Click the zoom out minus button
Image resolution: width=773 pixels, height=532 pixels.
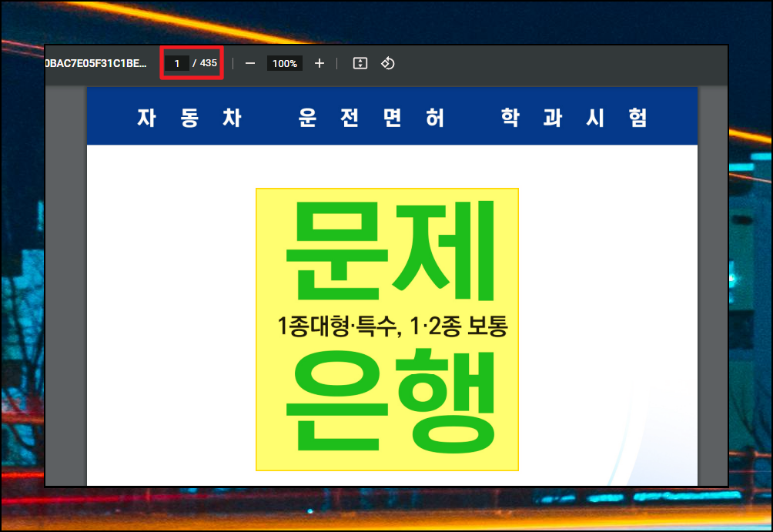click(x=250, y=64)
